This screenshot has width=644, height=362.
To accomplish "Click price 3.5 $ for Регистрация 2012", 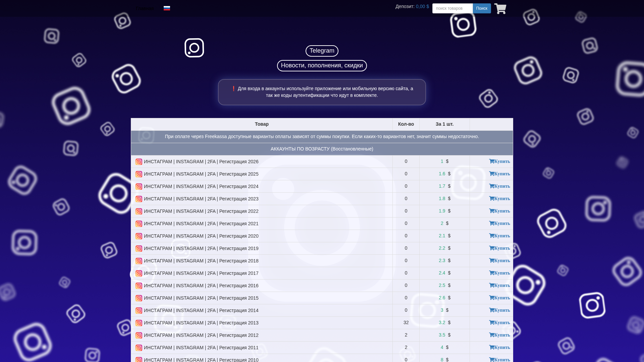I will click(444, 335).
